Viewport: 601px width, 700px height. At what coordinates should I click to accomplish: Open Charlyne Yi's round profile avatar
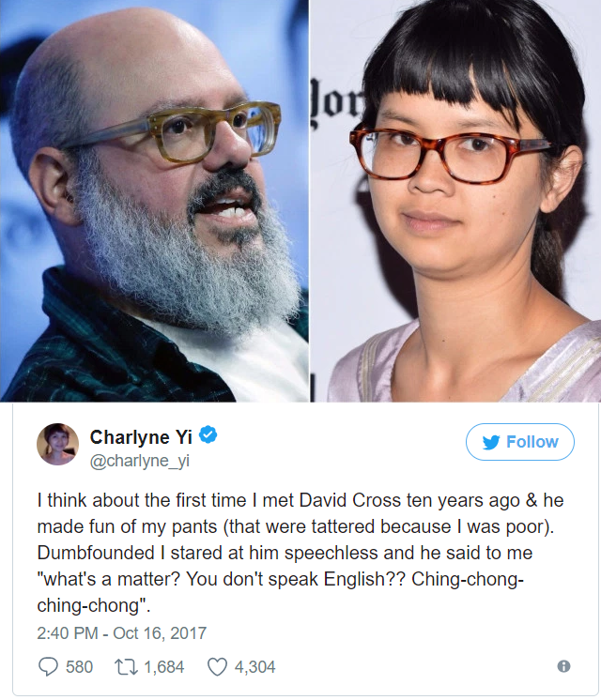pyautogui.click(x=57, y=444)
